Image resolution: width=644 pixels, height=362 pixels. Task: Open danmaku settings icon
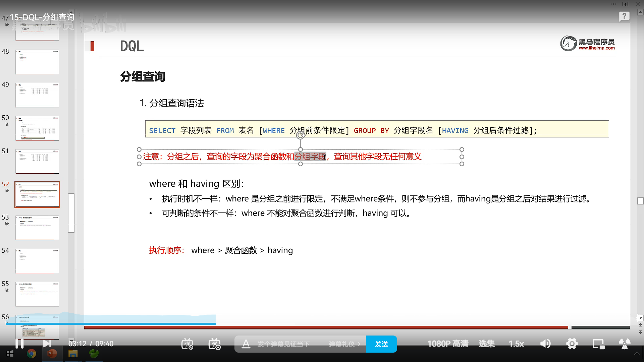point(215,344)
